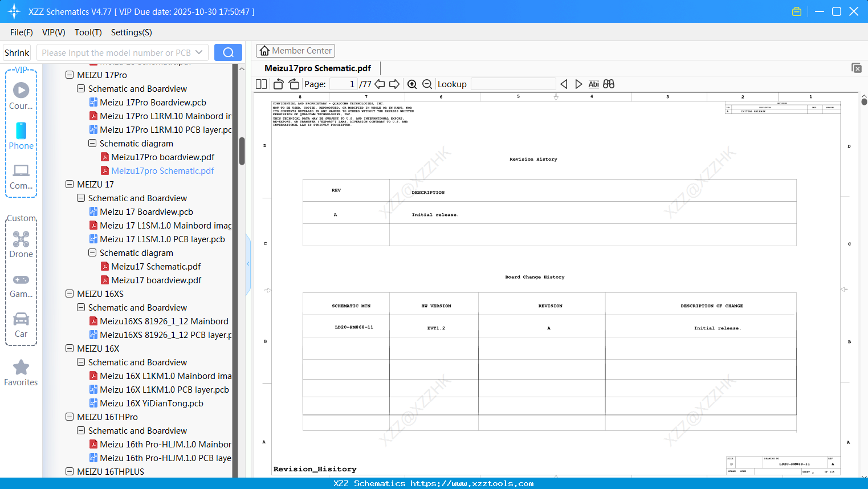The image size is (868, 489).
Task: Collapse the MEIZU 17Pro tree node
Action: point(70,75)
